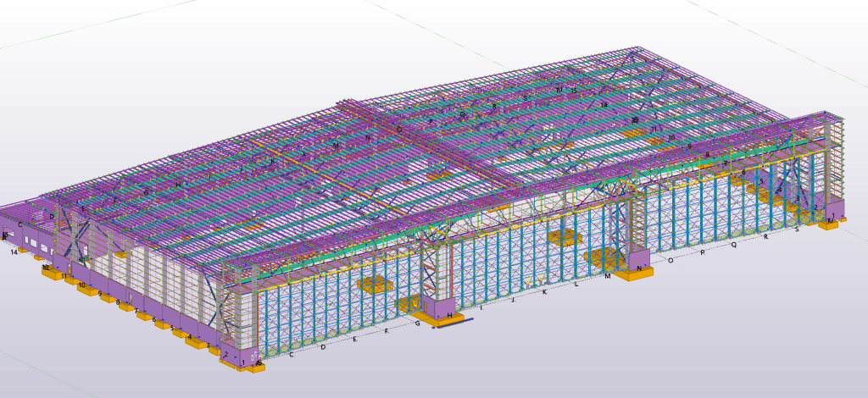Click grid label J at front wall base
Screen dimensions: 868x398
tap(513, 299)
